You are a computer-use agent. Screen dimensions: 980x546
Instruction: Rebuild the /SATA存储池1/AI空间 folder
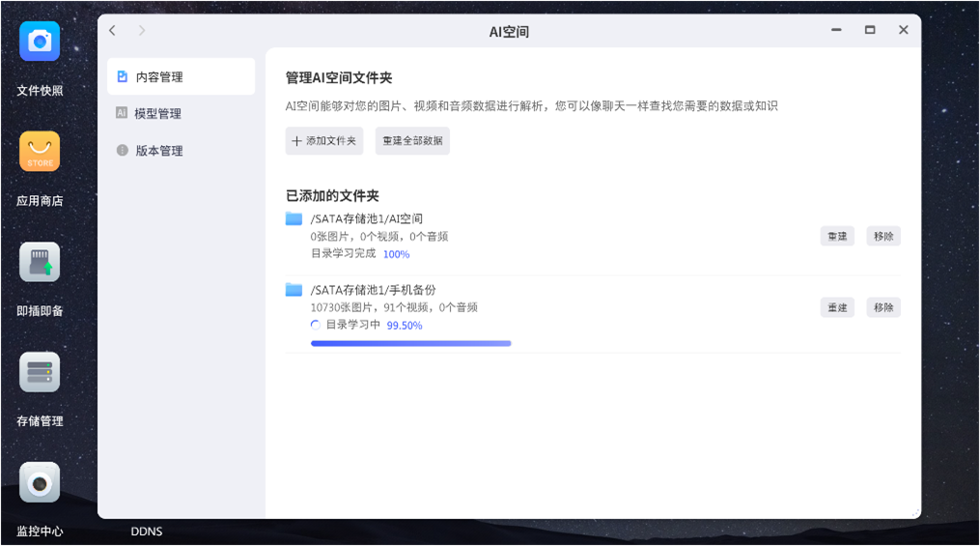tap(837, 236)
